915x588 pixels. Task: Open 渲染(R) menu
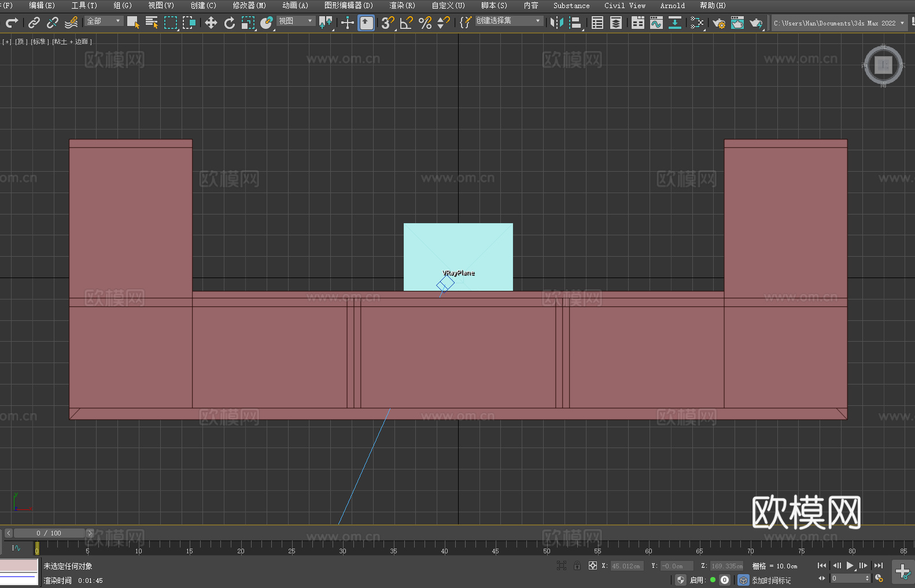pyautogui.click(x=402, y=5)
